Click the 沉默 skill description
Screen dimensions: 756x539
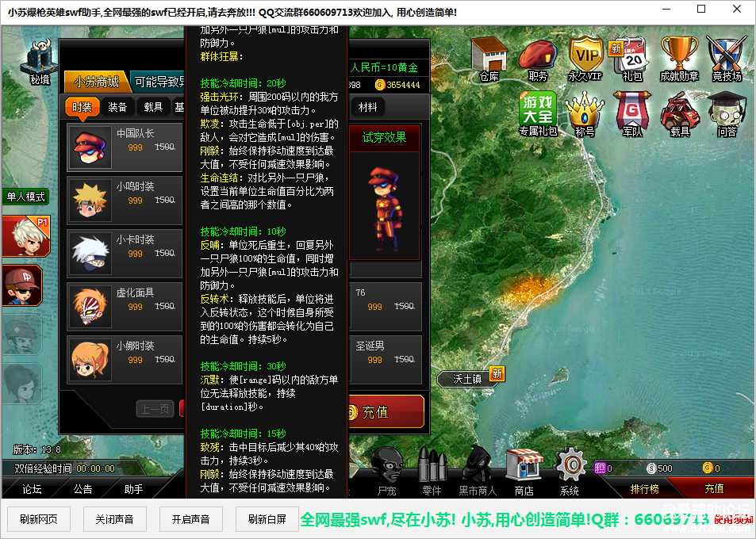[x=269, y=393]
